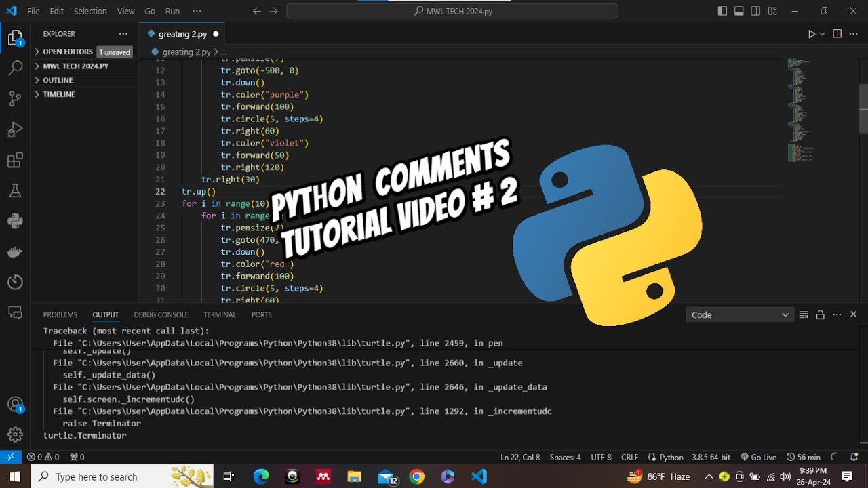Toggle the bottom panel visibility

(739, 11)
